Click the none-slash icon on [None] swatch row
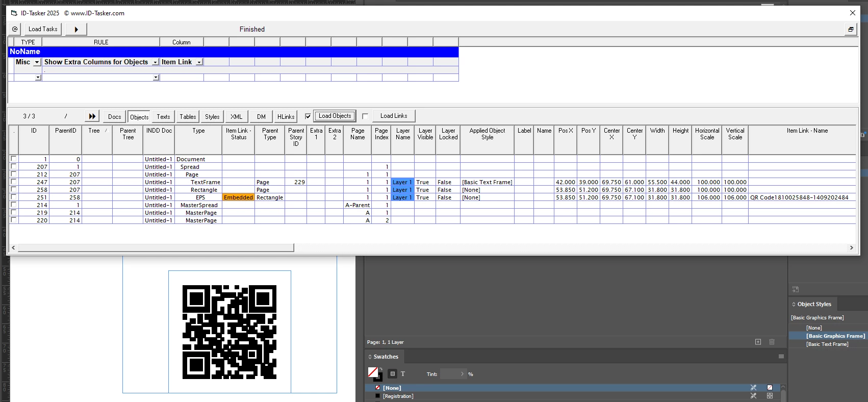The height and width of the screenshot is (402, 868). point(770,388)
